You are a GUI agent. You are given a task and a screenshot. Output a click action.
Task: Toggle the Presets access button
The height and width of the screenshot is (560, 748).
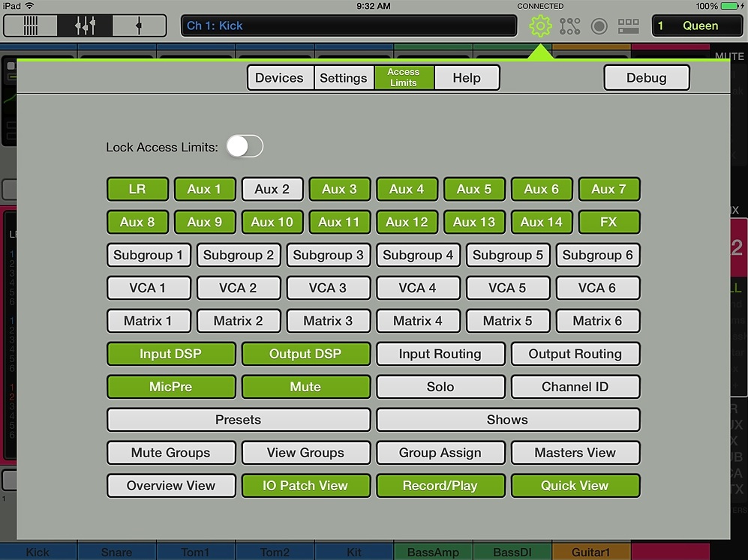pyautogui.click(x=238, y=420)
